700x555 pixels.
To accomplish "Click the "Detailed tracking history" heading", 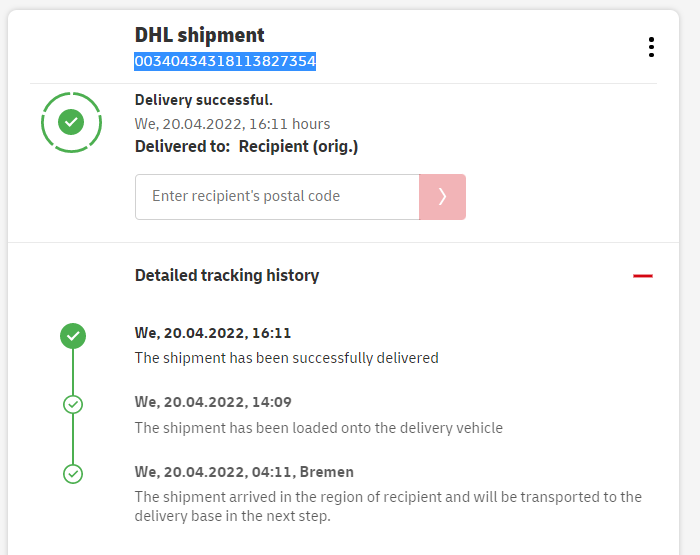I will tap(227, 275).
